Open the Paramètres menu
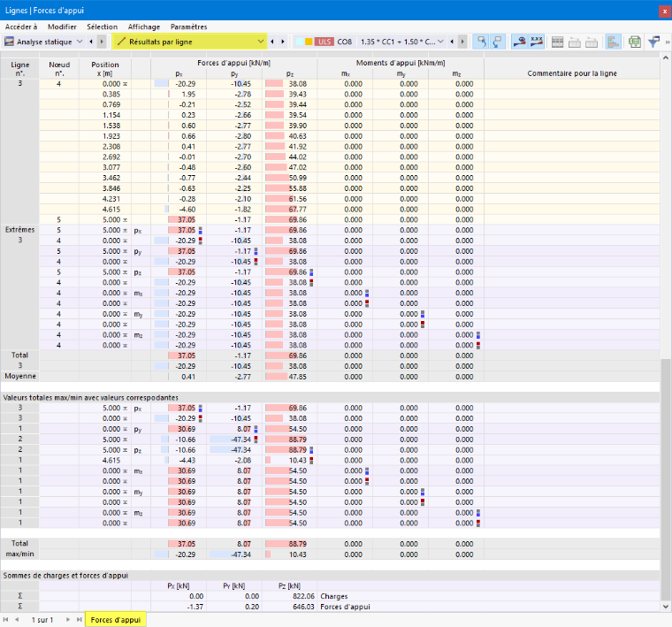Image resolution: width=672 pixels, height=627 pixels. pos(189,27)
